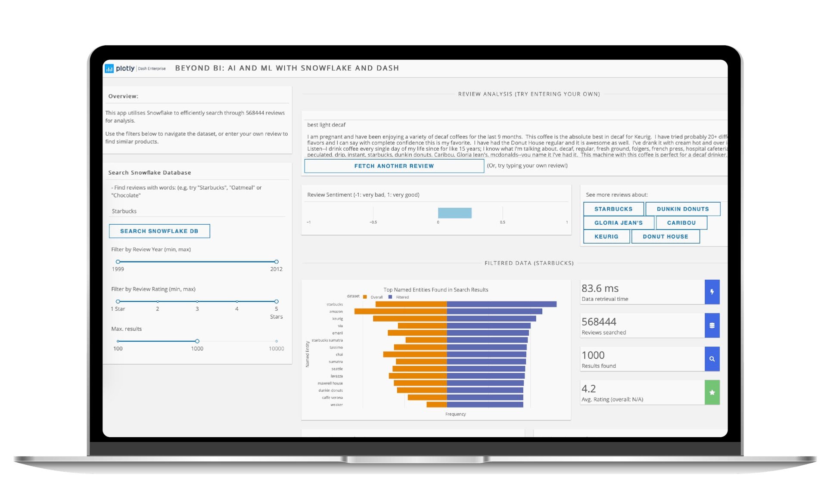Click the lightning bolt icon on Data retrieval time
The width and height of the screenshot is (827, 504).
point(713,292)
